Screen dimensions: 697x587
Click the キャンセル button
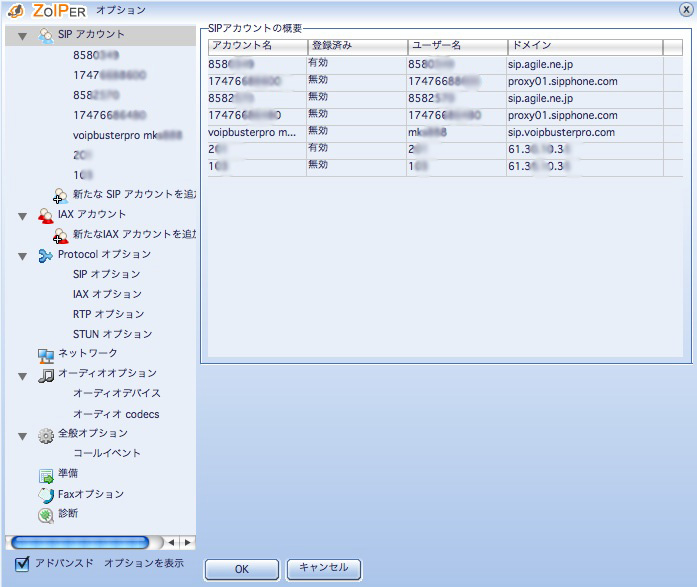tap(324, 569)
